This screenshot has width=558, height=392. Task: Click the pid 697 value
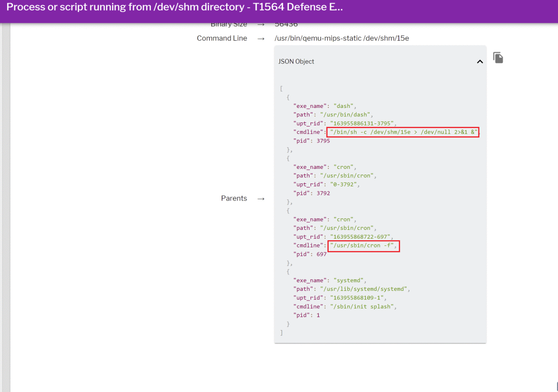(321, 255)
